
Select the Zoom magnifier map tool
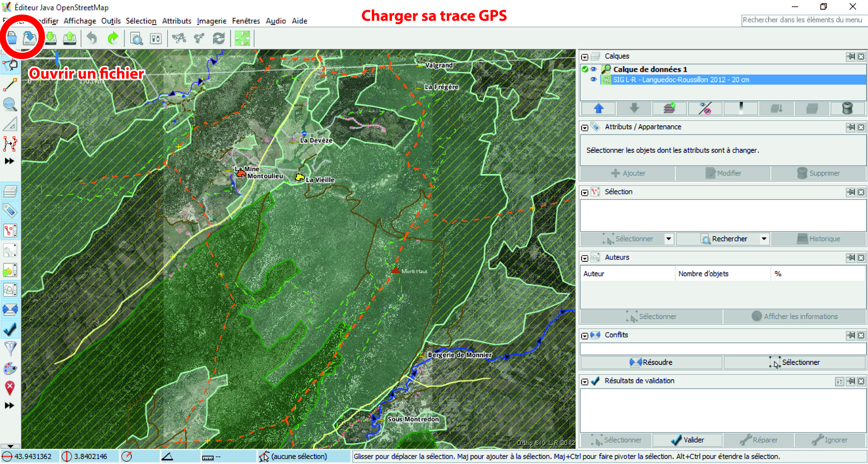(x=10, y=105)
